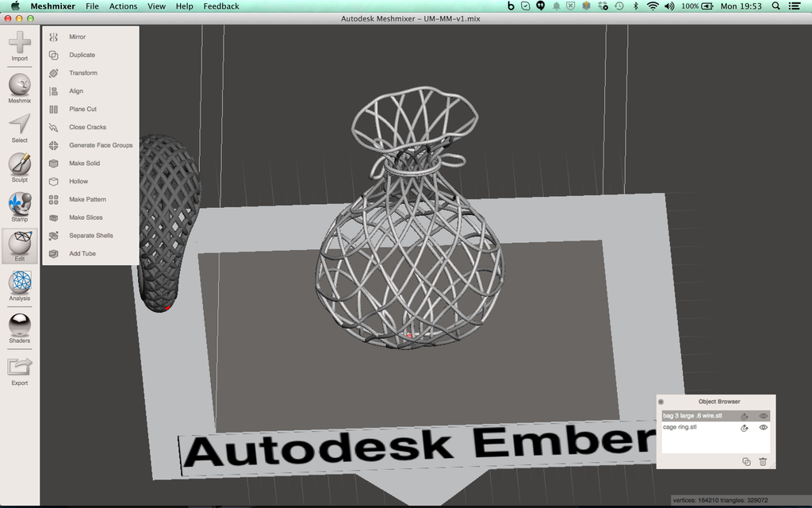The height and width of the screenshot is (508, 812).
Task: Toggle the Edit tools panel
Action: pyautogui.click(x=20, y=246)
